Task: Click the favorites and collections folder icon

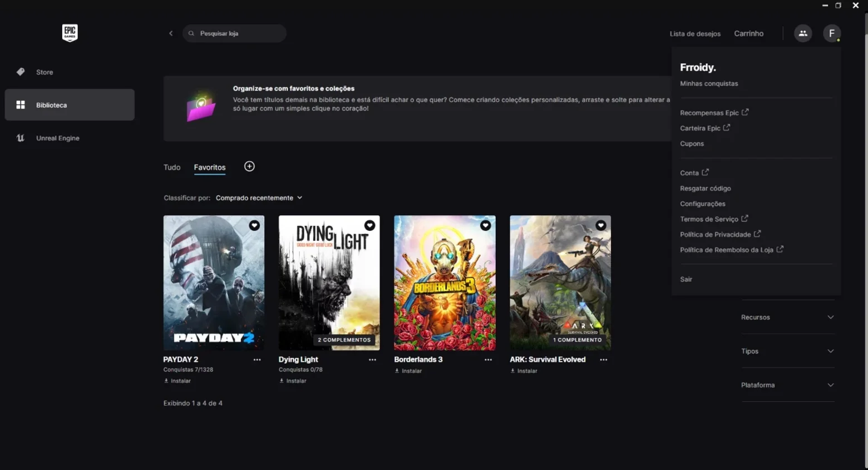Action: (x=201, y=107)
